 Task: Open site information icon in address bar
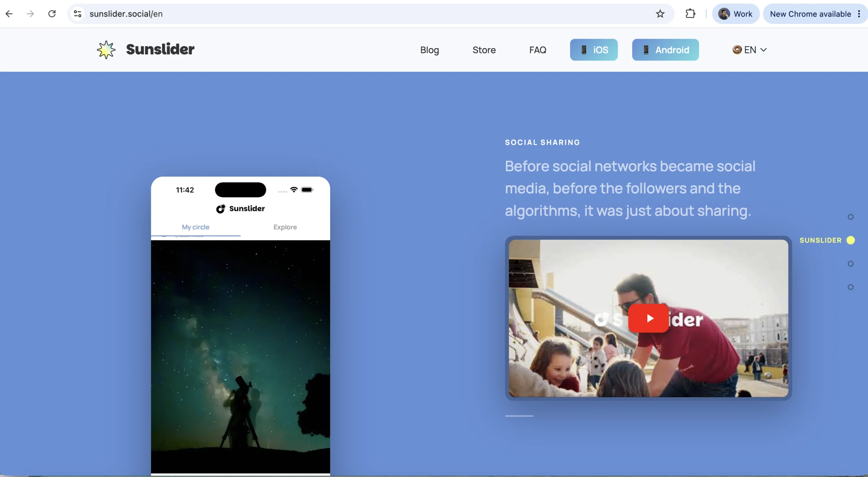77,14
